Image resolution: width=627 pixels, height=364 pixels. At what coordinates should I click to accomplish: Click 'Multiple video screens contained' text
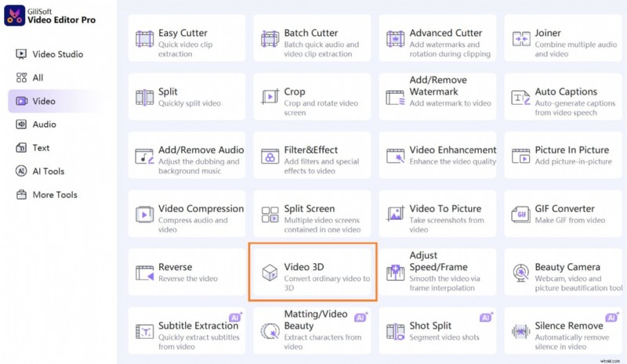[x=322, y=225]
